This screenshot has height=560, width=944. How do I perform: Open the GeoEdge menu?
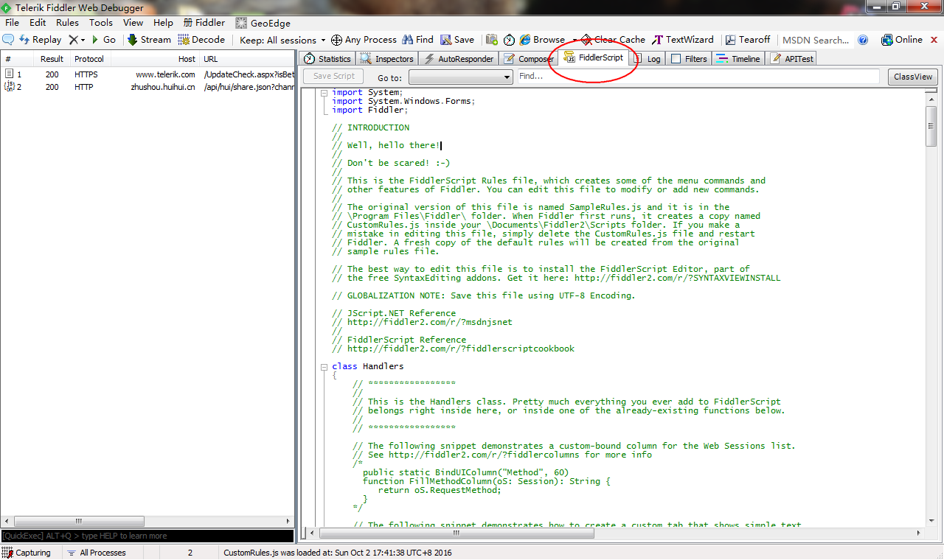263,23
